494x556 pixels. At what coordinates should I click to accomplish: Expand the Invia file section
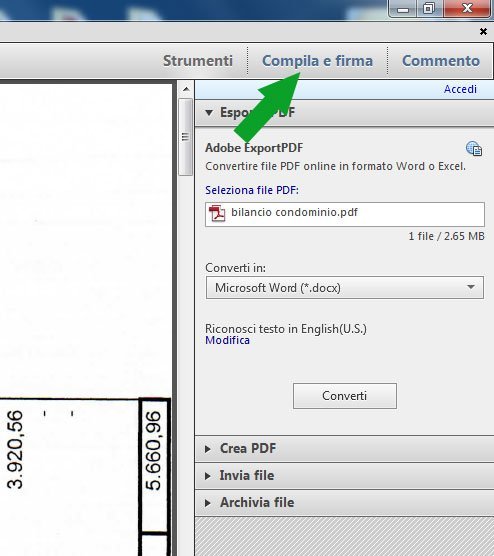pos(344,476)
